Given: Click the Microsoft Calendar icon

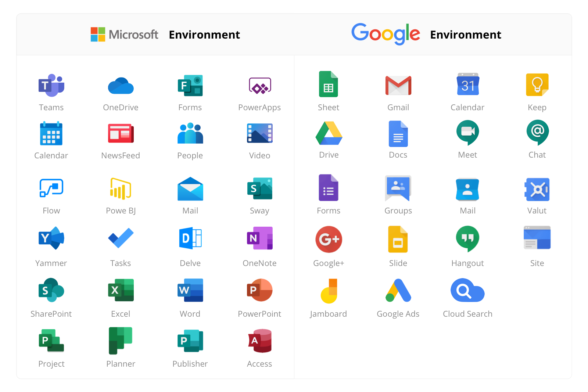Looking at the screenshot, I should pos(51,133).
